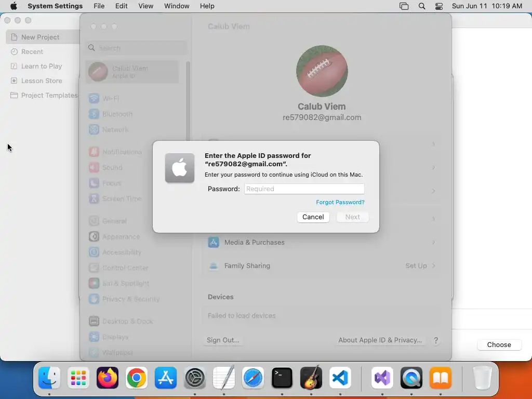Viewport: 532px width, 399px height.
Task: Open the File menu
Action: click(99, 6)
